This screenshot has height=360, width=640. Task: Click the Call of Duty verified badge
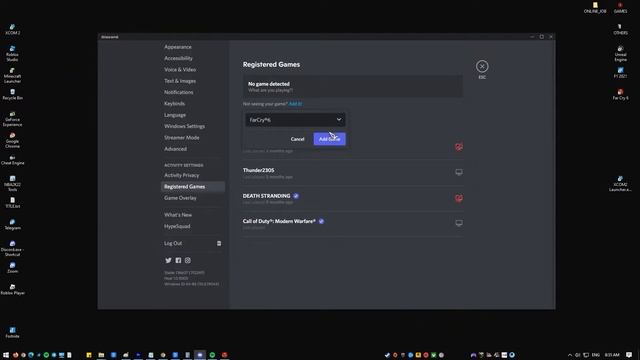coord(321,221)
